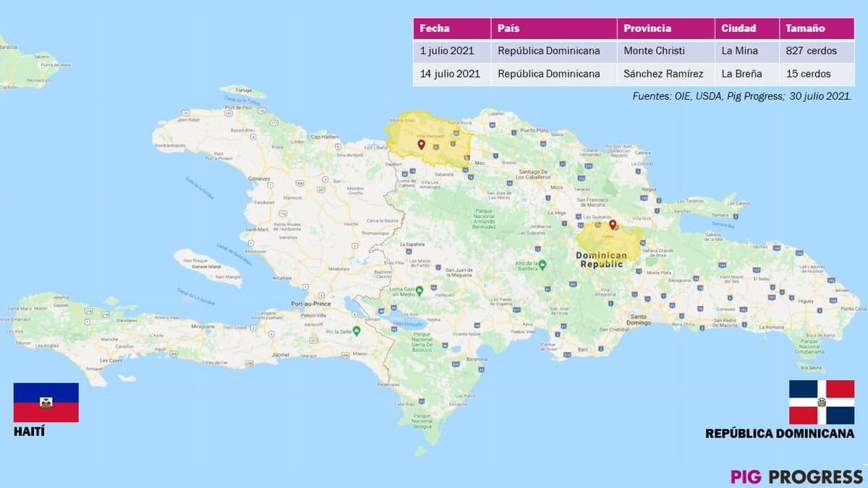Click the Pig Progress logo
This screenshot has width=868, height=488.
coord(796,476)
